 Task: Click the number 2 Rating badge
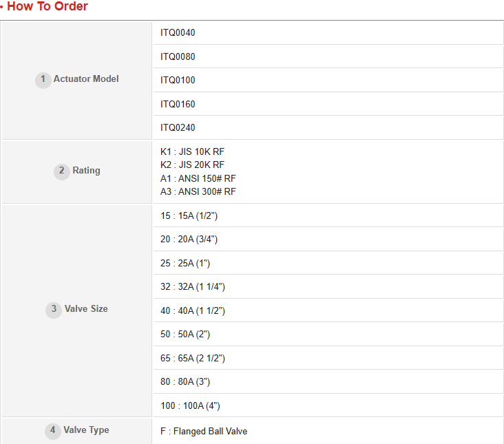click(62, 171)
